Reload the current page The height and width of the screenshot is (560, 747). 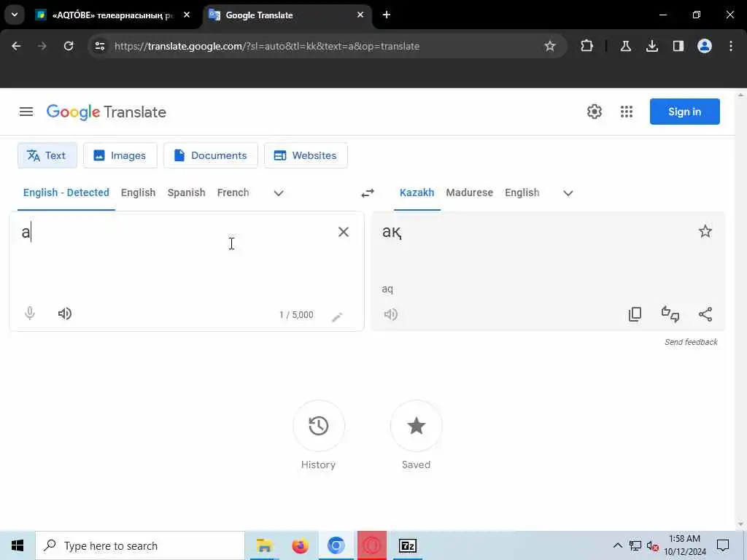pos(69,46)
